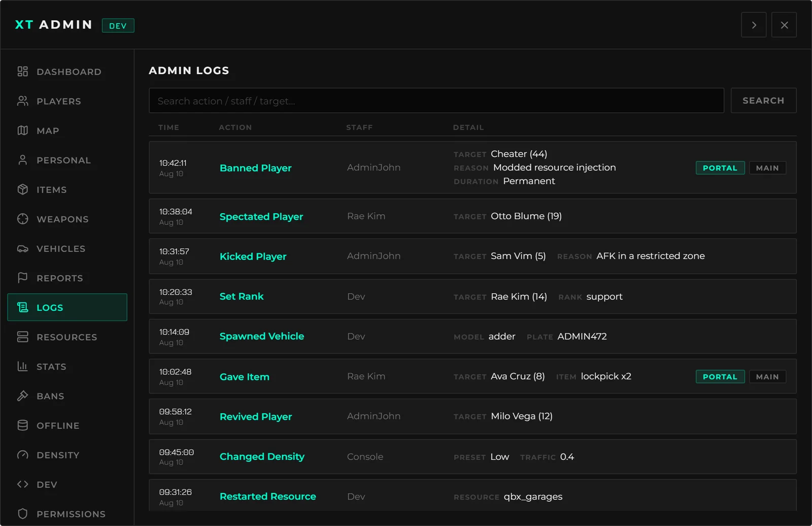Select the Vehicles car icon

[x=22, y=248]
